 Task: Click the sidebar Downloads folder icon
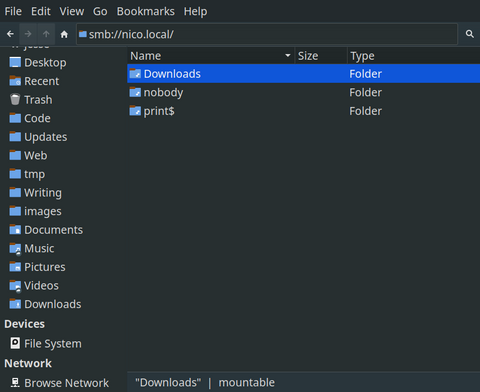[15, 304]
